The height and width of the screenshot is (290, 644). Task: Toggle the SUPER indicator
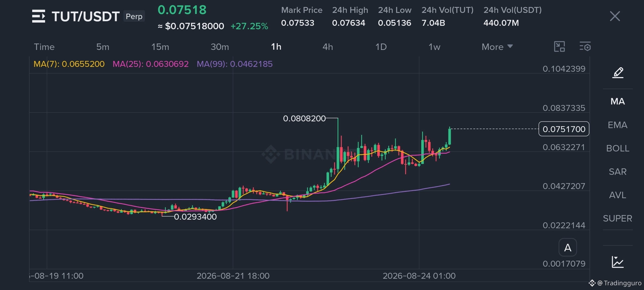(618, 218)
